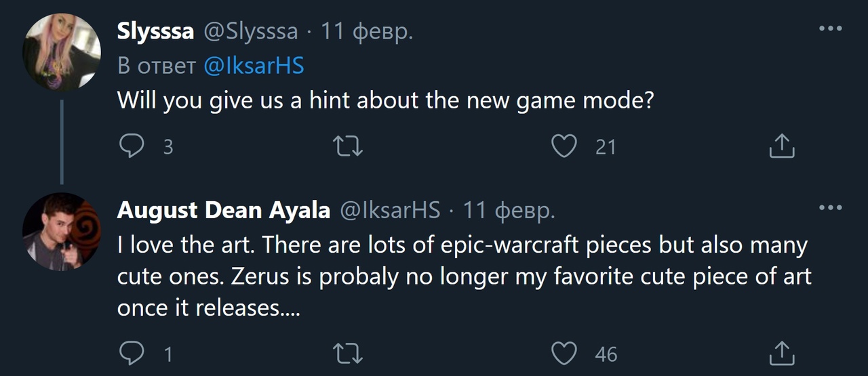Open Slysssa's profile picture

62,52
